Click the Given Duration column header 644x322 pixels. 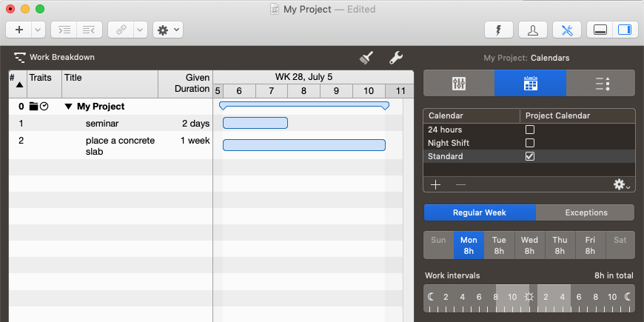185,84
